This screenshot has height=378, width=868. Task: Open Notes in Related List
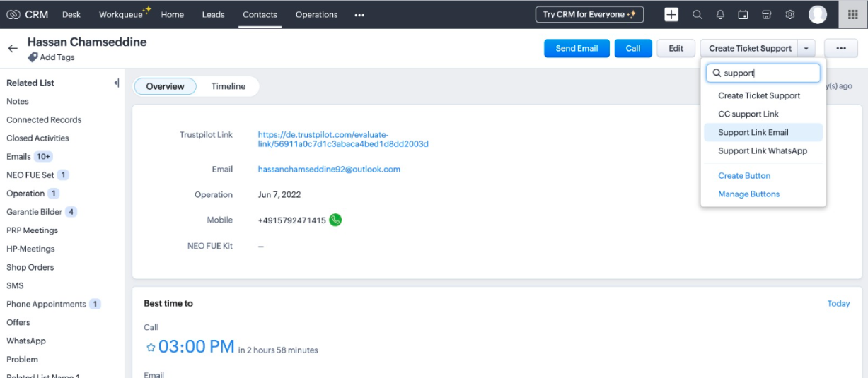pyautogui.click(x=18, y=101)
